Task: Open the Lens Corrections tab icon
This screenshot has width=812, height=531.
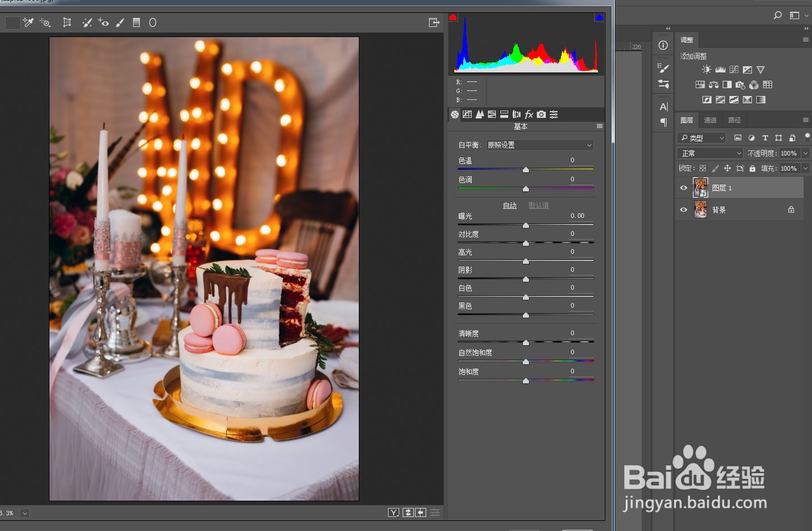Action: pyautogui.click(x=517, y=115)
